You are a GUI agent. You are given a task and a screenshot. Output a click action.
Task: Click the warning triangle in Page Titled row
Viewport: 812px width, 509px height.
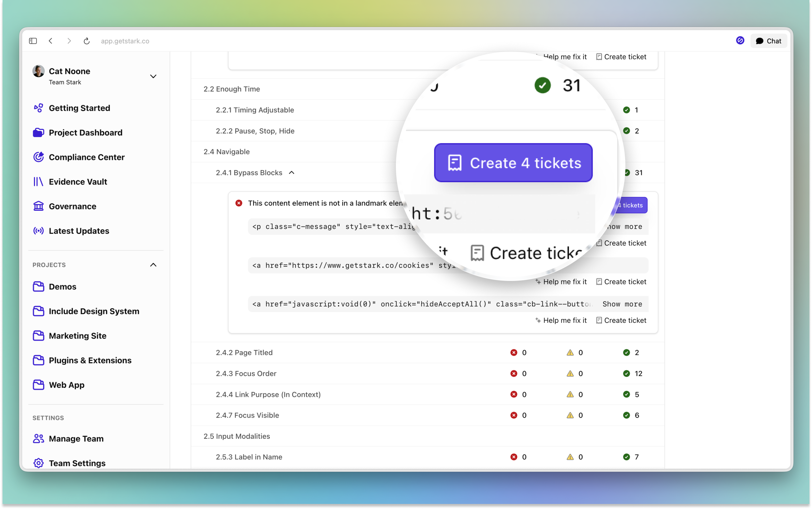[570, 352]
